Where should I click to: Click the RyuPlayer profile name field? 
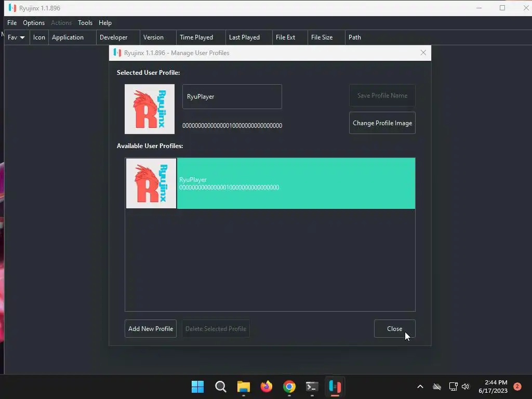pyautogui.click(x=232, y=97)
